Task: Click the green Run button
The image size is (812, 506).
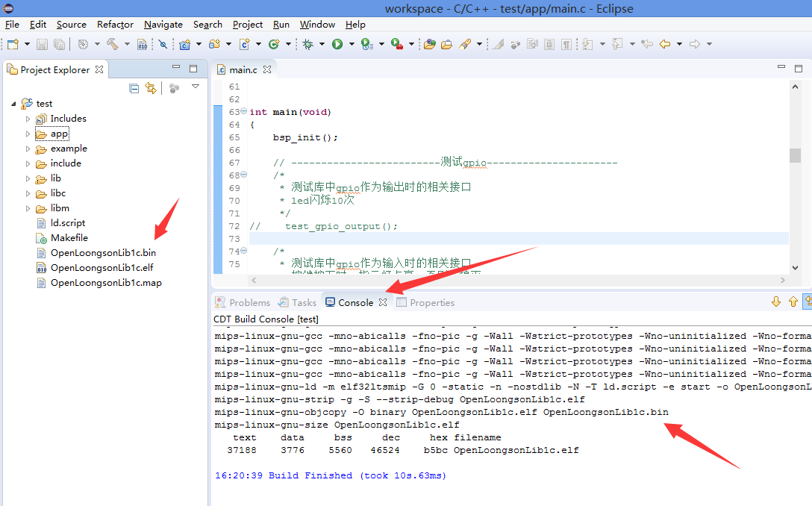Action: point(337,44)
